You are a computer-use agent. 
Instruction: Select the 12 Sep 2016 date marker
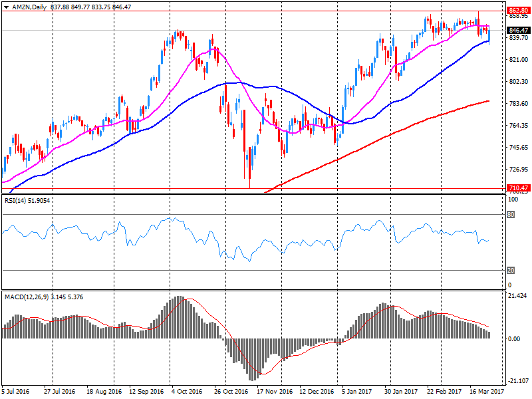click(x=147, y=392)
